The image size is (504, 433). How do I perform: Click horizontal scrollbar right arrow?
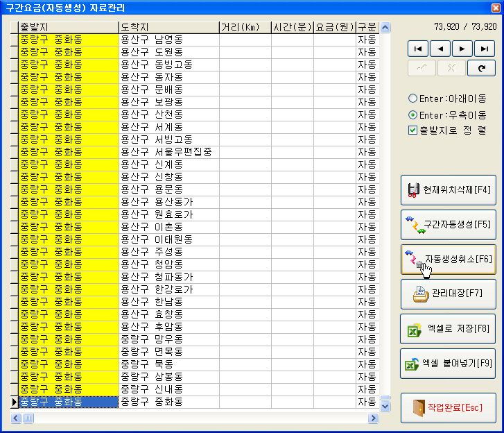coord(373,418)
